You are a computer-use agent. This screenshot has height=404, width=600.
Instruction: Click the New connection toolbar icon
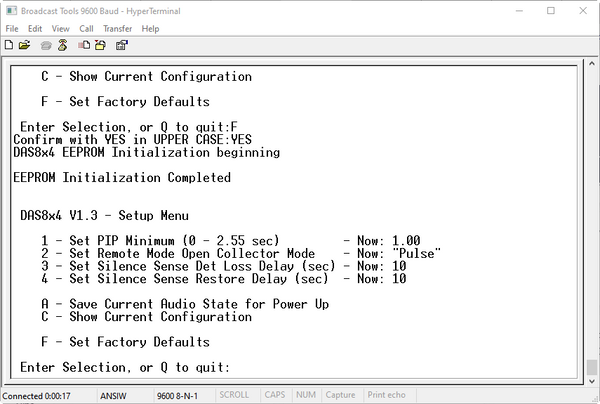[8, 45]
